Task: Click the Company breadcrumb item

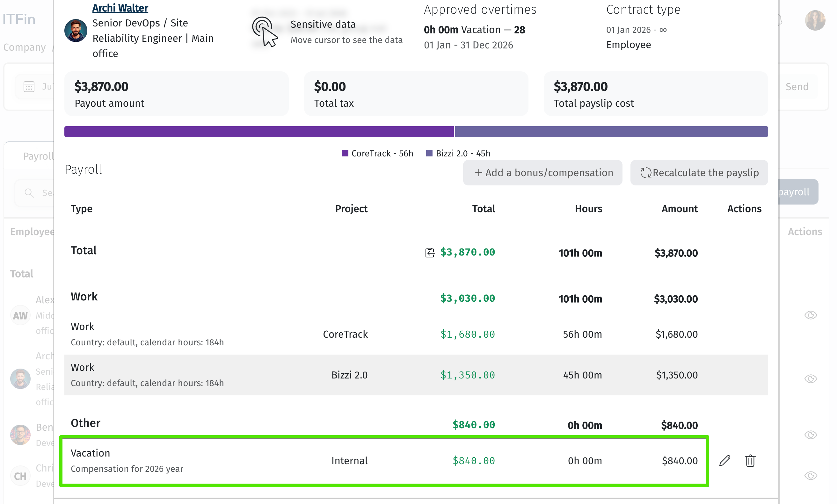Action: [25, 47]
